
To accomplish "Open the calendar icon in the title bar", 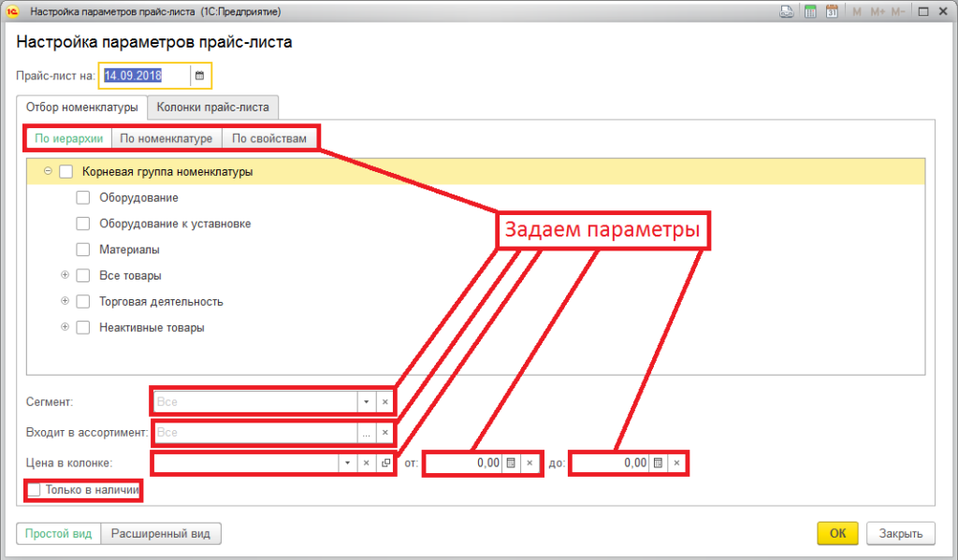I will coord(831,12).
